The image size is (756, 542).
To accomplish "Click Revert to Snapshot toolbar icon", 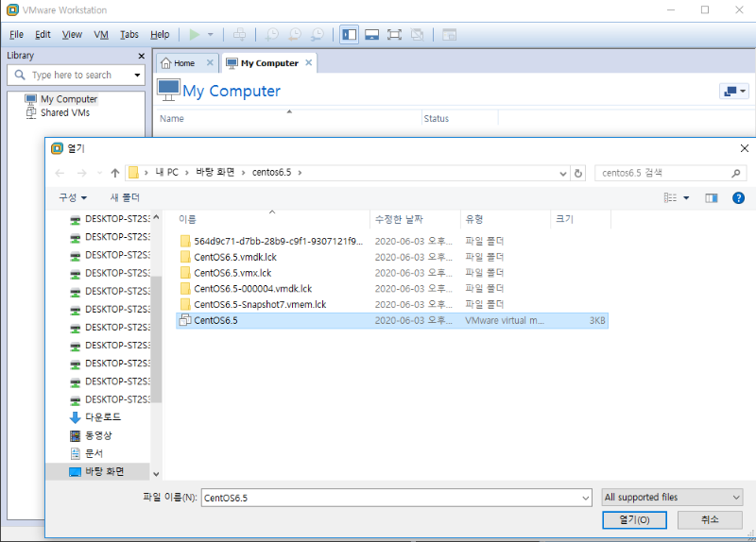I will pyautogui.click(x=295, y=35).
